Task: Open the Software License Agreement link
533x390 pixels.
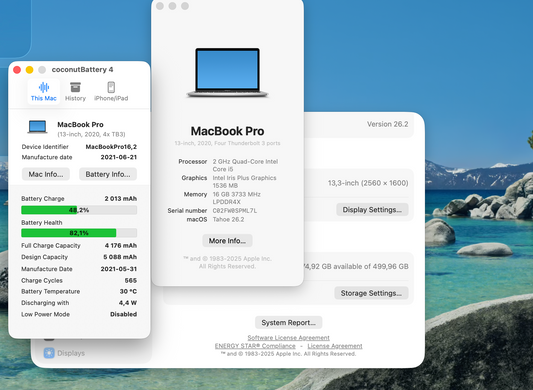Action: [288, 338]
